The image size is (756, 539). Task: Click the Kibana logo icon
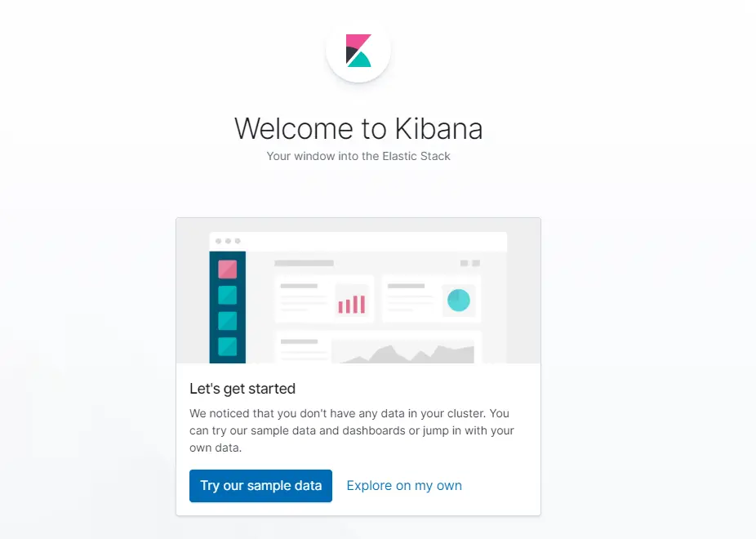tap(358, 51)
